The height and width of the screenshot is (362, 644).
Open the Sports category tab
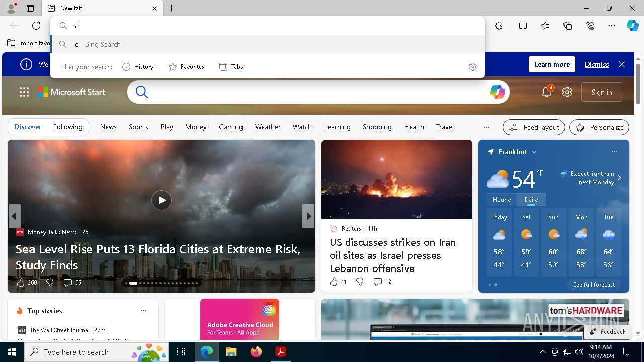138,127
